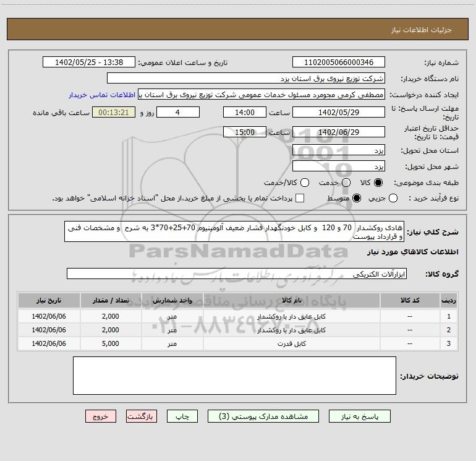
Task: Select the خدمت radio button
Action: pyautogui.click(x=346, y=183)
